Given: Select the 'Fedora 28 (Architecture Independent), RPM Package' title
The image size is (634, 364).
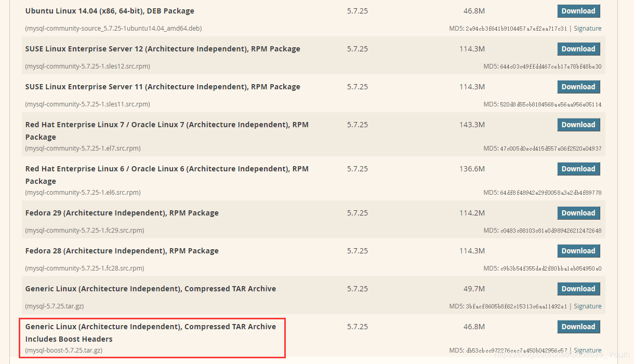Looking at the screenshot, I should tap(122, 251).
